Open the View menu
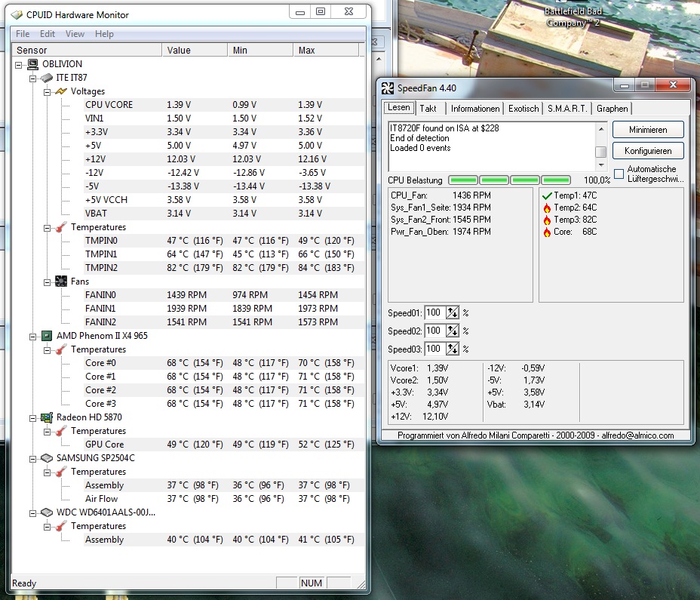This screenshot has width=700, height=600. (75, 34)
